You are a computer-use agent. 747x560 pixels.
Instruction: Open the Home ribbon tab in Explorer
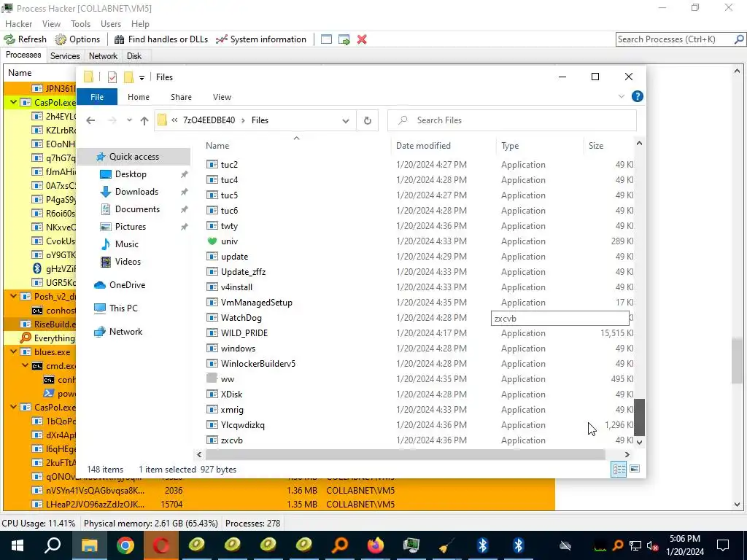pyautogui.click(x=138, y=97)
